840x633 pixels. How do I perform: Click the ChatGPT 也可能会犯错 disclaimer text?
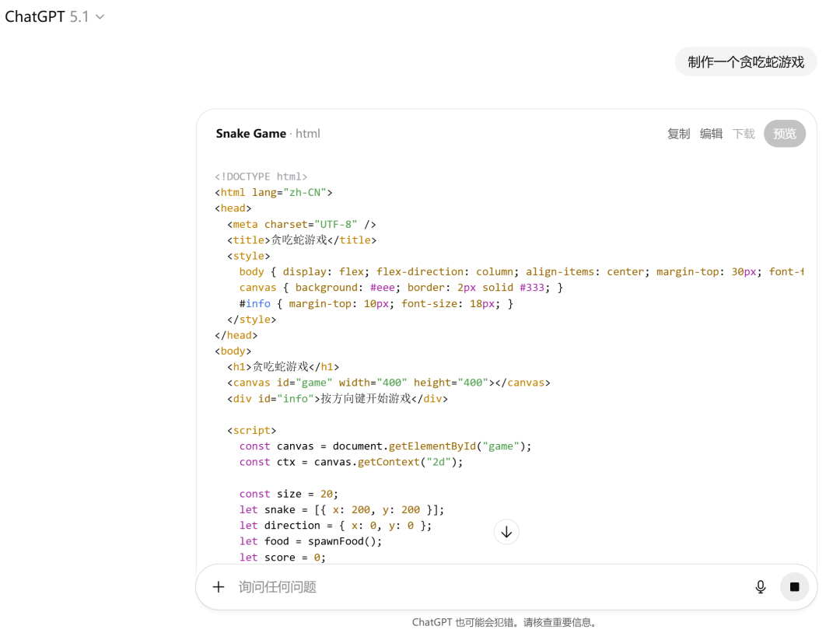tap(505, 622)
